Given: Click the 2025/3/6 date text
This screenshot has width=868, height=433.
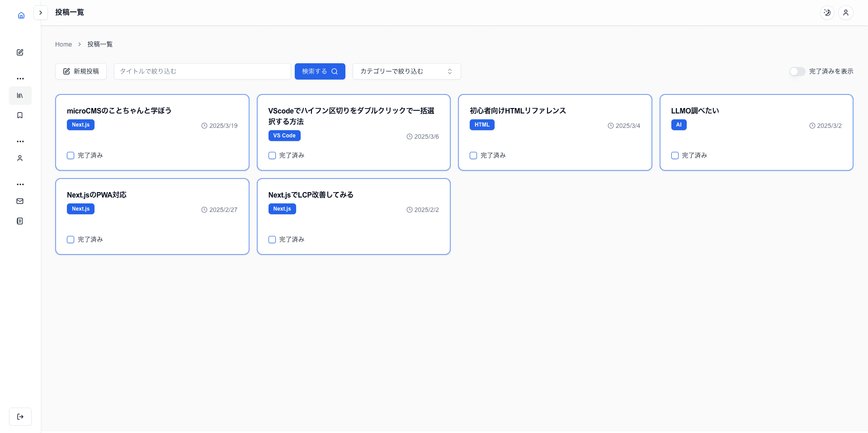Looking at the screenshot, I should (x=426, y=136).
